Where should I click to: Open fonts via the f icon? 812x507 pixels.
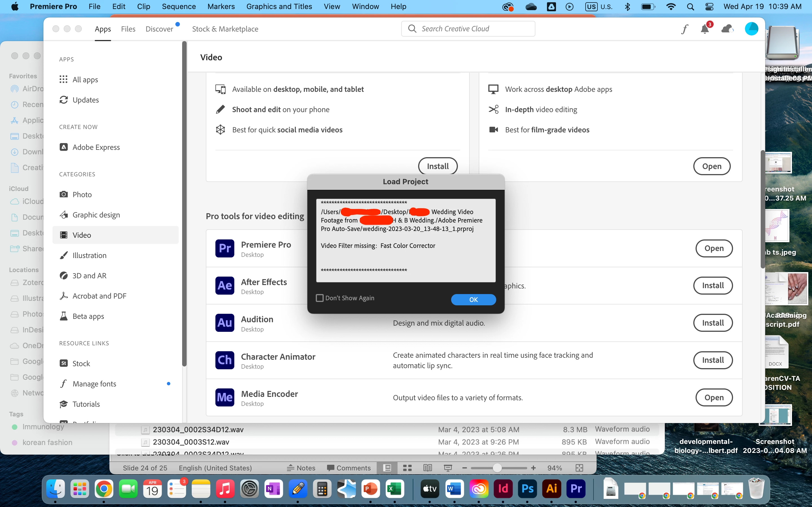[685, 29]
